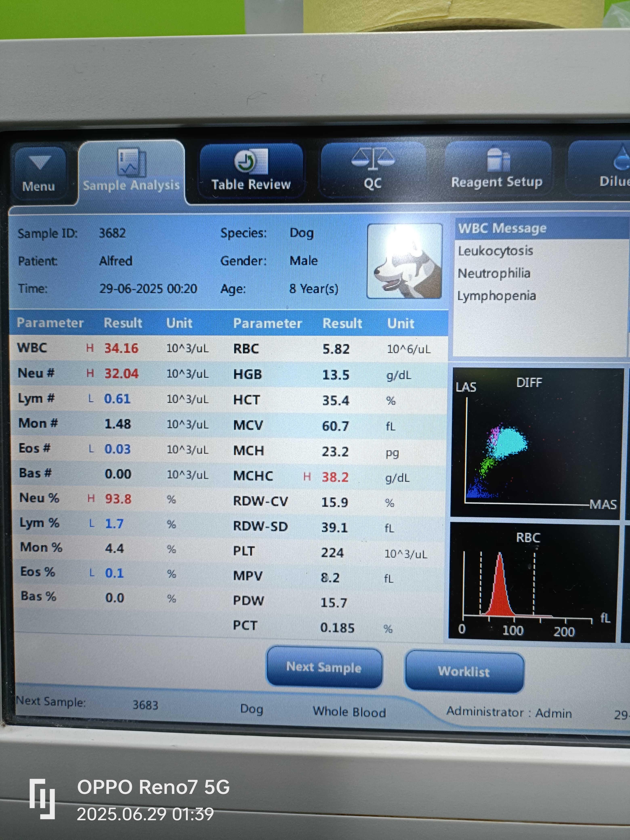Select the PCT result 0.185
Viewport: 630px width, 840px height.
[x=337, y=628]
